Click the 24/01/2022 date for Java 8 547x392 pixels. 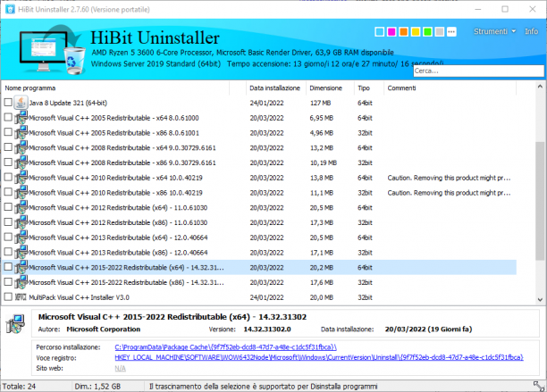click(266, 103)
